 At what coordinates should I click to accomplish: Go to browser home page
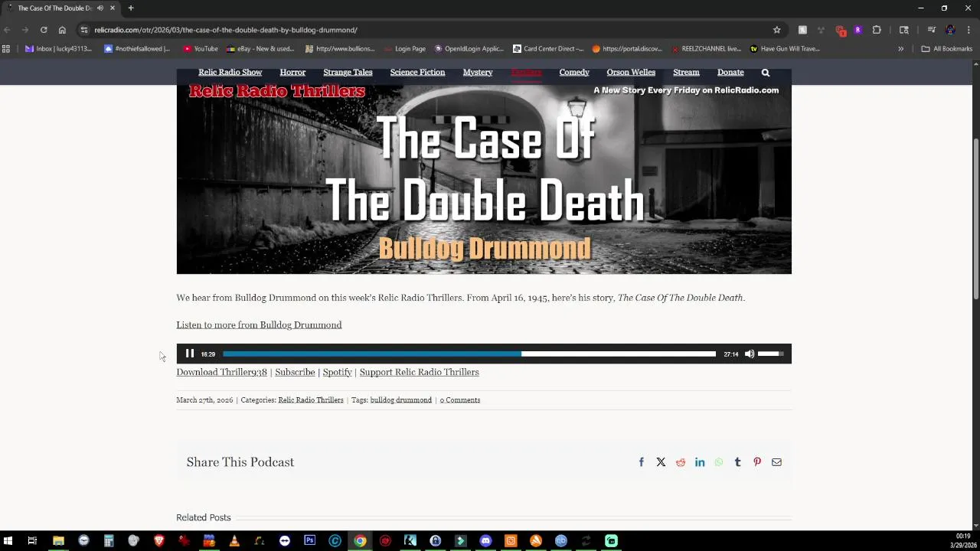click(x=62, y=30)
